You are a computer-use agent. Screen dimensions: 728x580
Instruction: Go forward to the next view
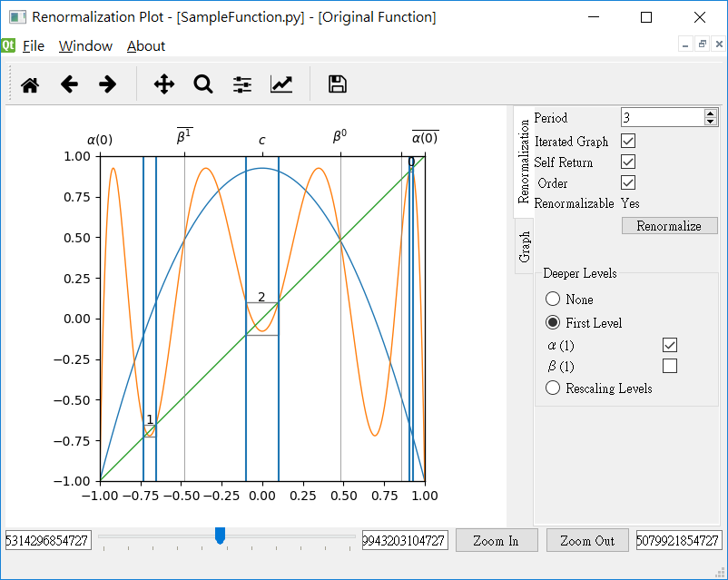[x=108, y=84]
